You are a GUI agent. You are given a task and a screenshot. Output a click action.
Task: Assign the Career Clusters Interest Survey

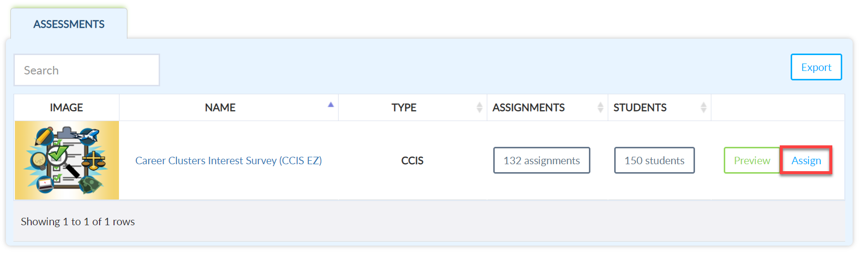[x=806, y=160]
